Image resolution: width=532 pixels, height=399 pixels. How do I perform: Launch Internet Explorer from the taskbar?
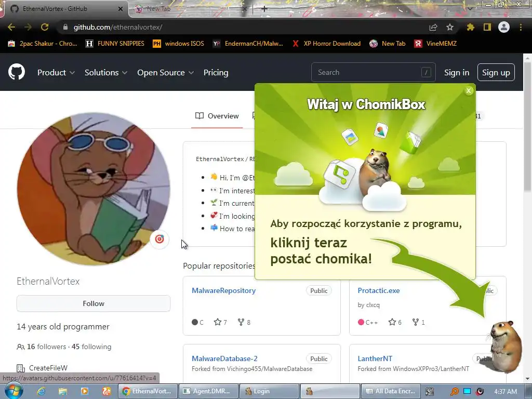[42, 391]
